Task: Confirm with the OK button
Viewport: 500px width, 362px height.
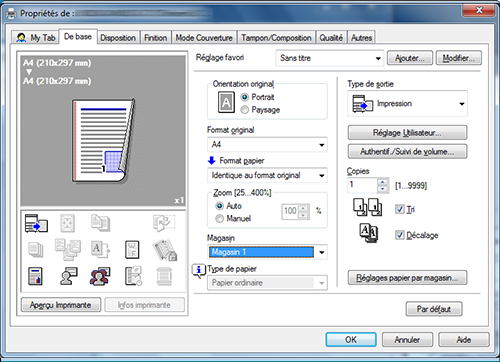Action: pyautogui.click(x=351, y=340)
